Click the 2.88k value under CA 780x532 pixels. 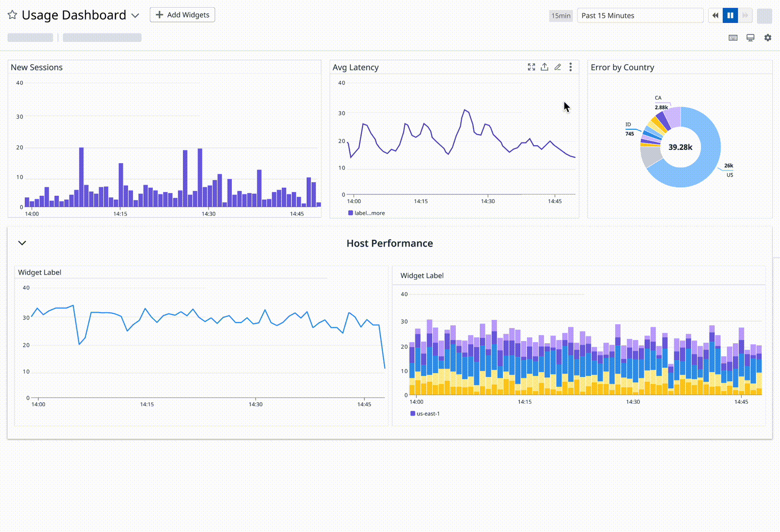pos(661,107)
